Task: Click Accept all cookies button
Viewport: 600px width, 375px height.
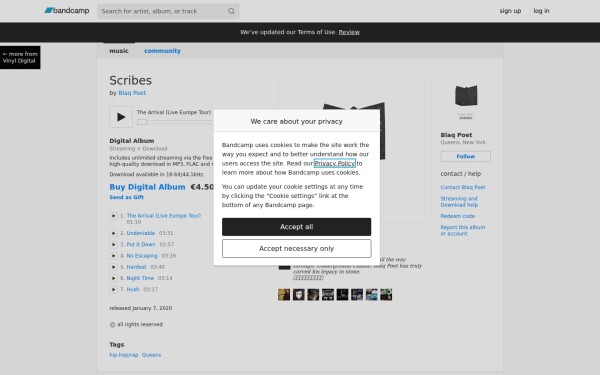Action: tap(297, 227)
